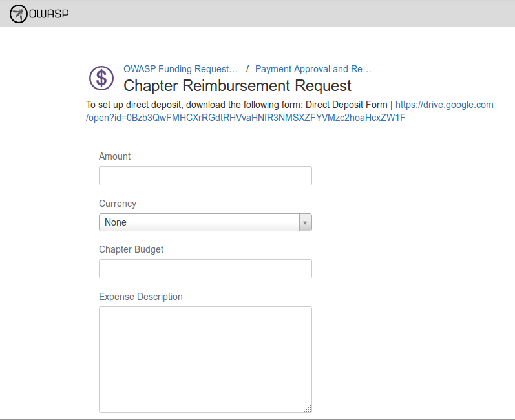Click the Chapter Reimbursement Request heading

click(x=237, y=86)
